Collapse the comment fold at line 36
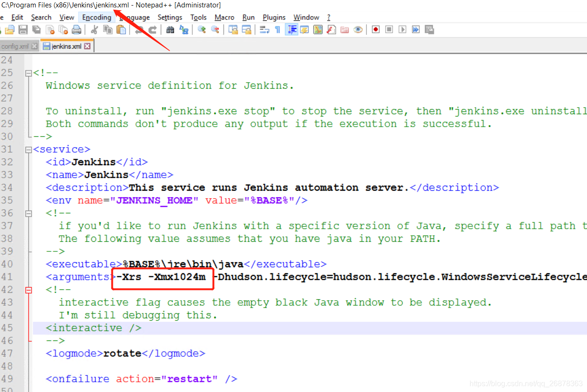The image size is (587, 392). click(x=29, y=213)
